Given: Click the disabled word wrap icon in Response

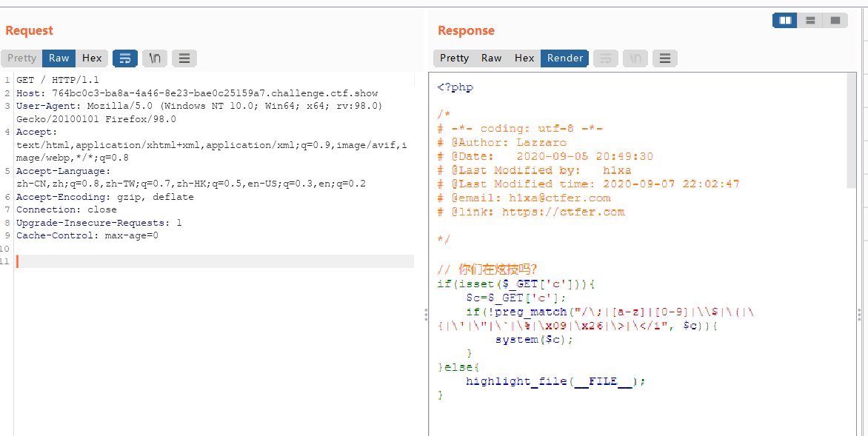Looking at the screenshot, I should 606,58.
